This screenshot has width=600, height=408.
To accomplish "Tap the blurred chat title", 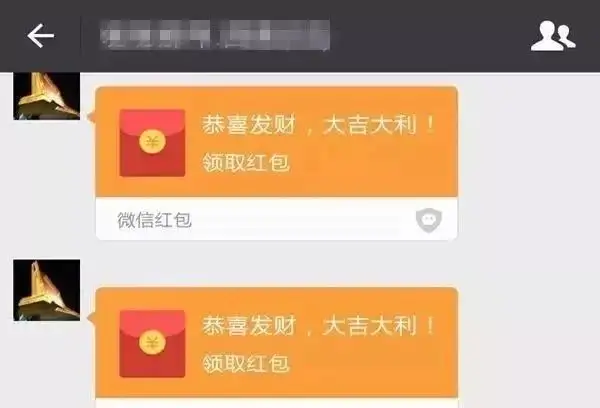I will [215, 35].
